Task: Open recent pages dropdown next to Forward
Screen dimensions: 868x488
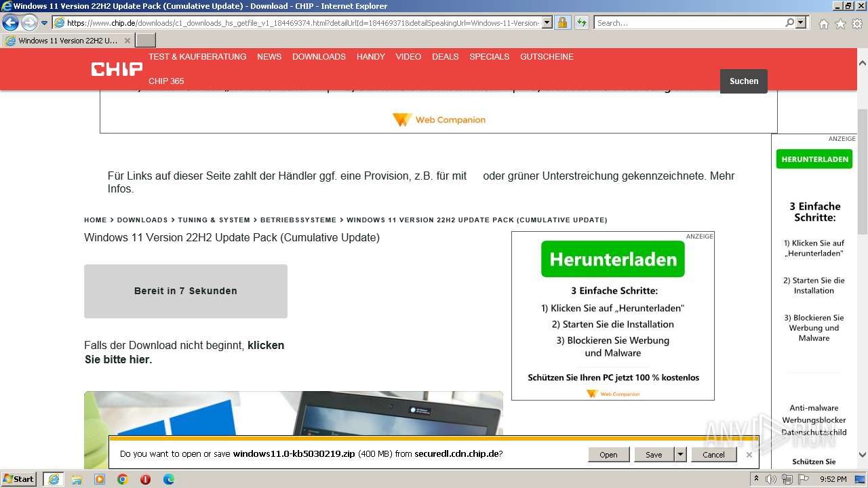Action: click(x=45, y=23)
